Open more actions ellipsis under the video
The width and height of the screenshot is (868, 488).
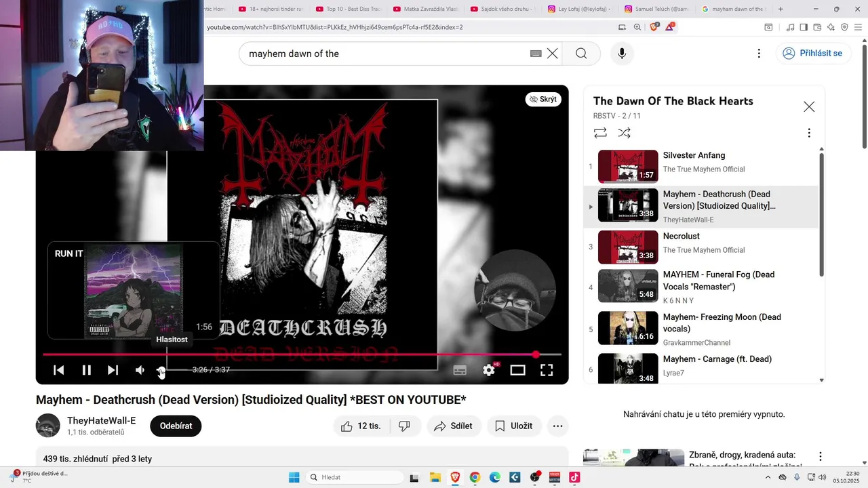click(x=557, y=426)
